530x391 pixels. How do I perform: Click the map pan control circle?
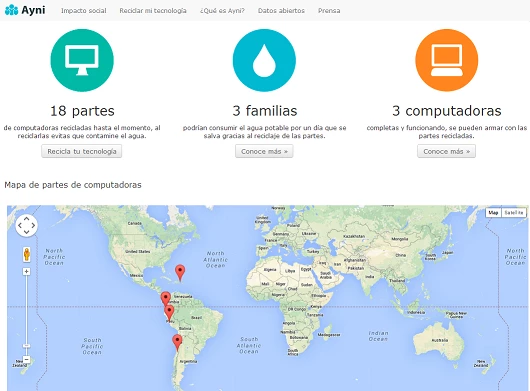pos(26,225)
